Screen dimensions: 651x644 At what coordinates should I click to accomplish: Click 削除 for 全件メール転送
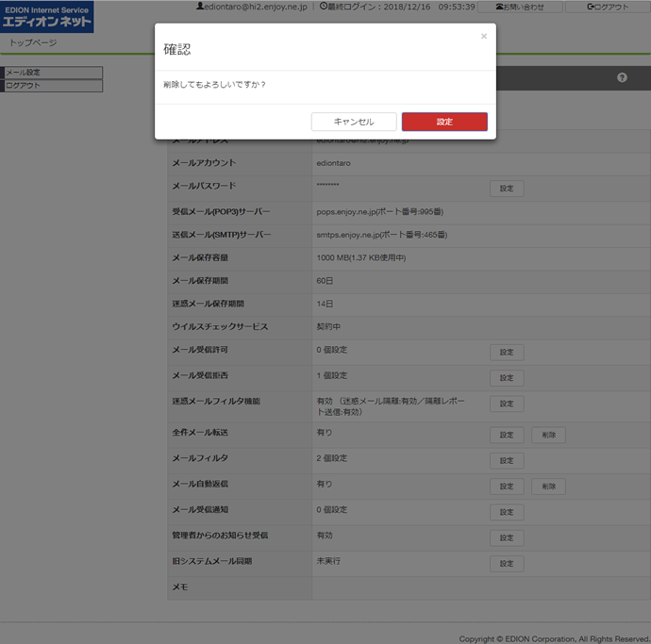click(548, 435)
